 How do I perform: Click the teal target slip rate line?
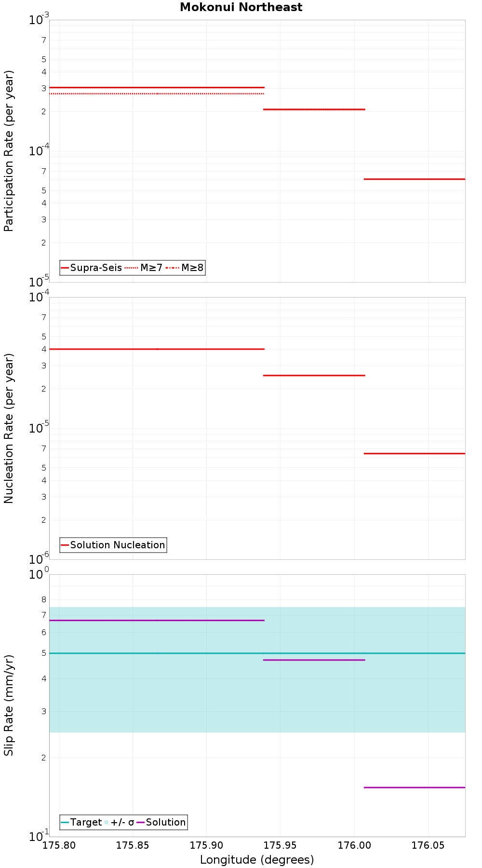[257, 653]
